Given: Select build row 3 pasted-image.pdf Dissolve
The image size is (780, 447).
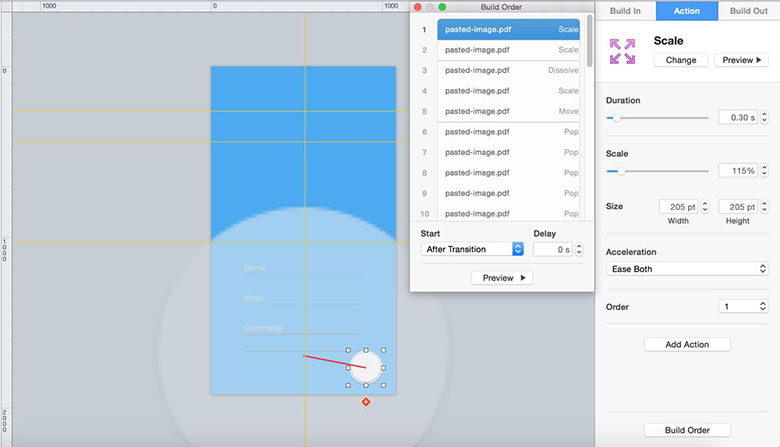Looking at the screenshot, I should click(508, 70).
